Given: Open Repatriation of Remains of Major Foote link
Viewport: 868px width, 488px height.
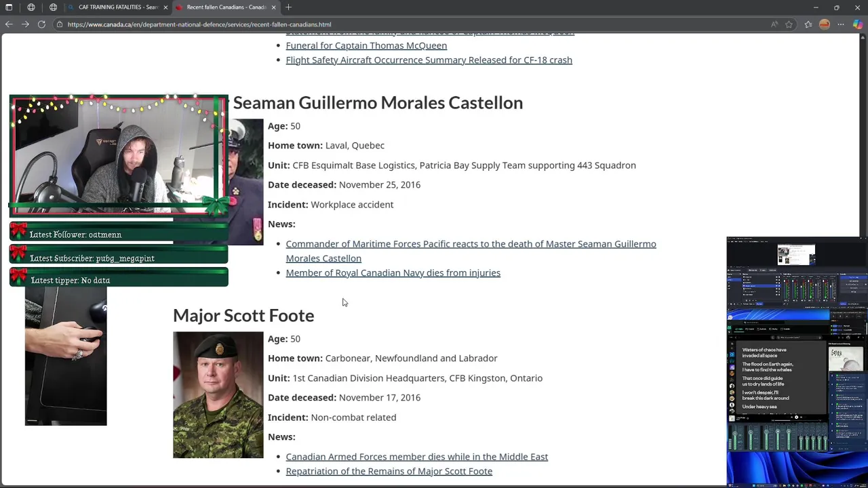Looking at the screenshot, I should [389, 471].
